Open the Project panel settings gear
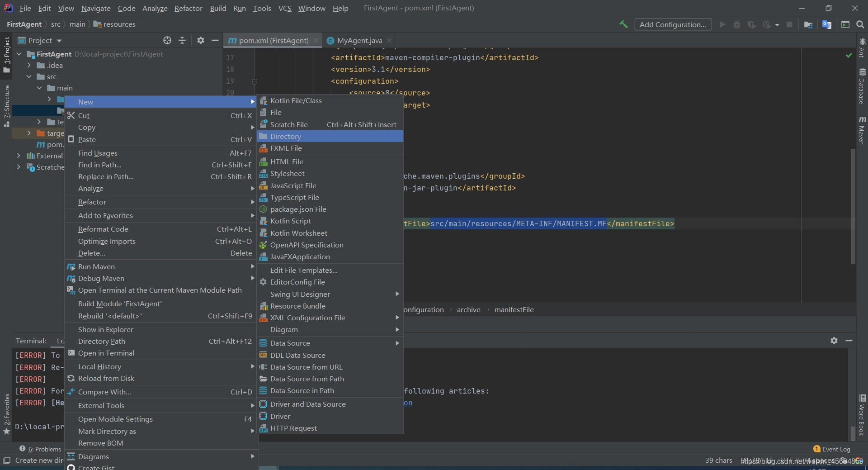Viewport: 868px width, 470px height. pos(201,40)
